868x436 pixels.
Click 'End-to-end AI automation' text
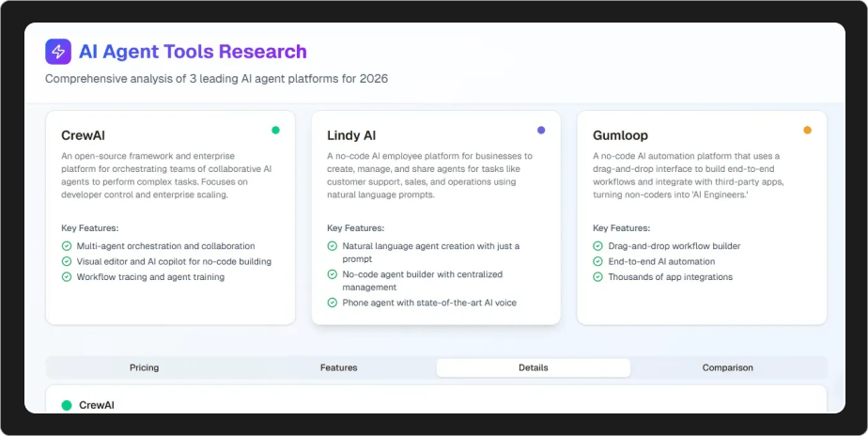click(x=661, y=261)
